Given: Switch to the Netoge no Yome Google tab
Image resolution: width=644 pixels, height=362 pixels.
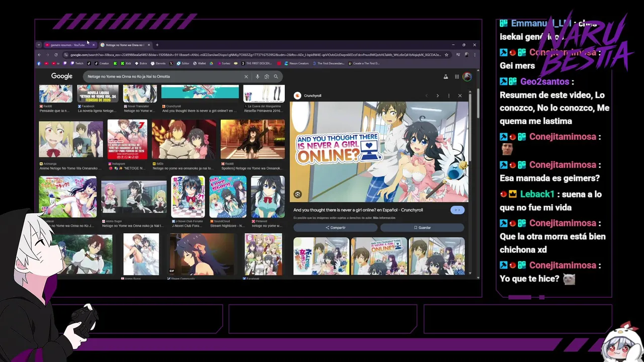Looking at the screenshot, I should (124, 45).
